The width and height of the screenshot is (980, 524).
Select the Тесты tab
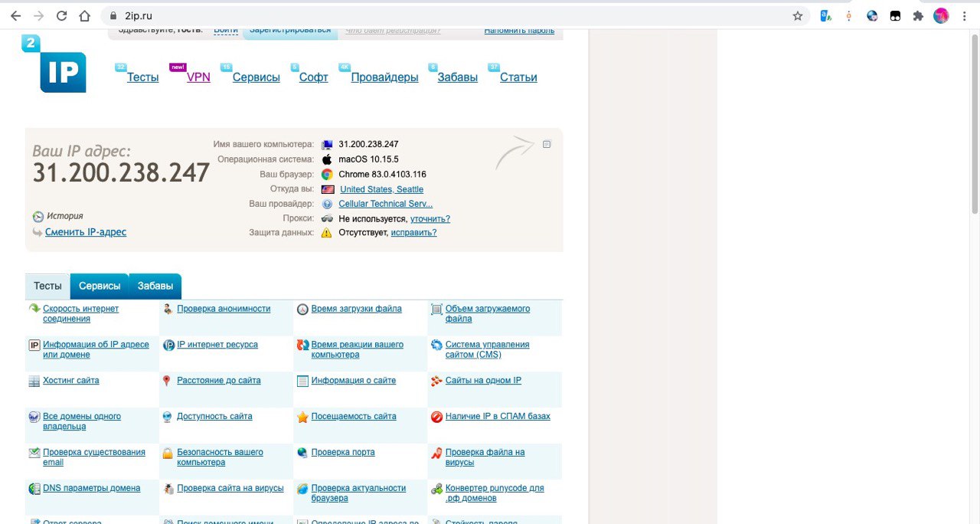click(47, 286)
